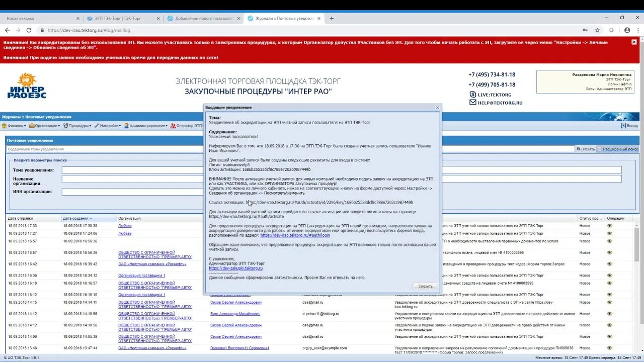View notification sent 18.09.2018 14:06
The height and width of the screenshot is (362, 644).
609,336
